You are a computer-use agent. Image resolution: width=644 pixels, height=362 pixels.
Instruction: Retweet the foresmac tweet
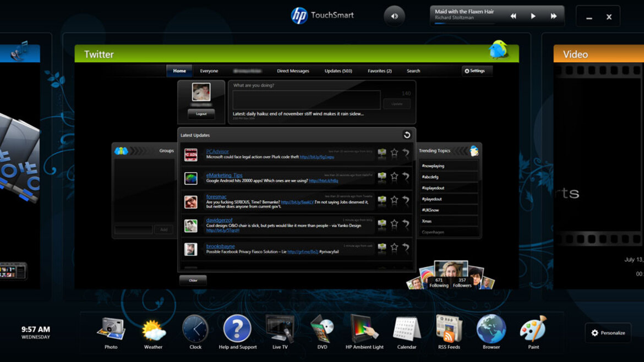406,200
